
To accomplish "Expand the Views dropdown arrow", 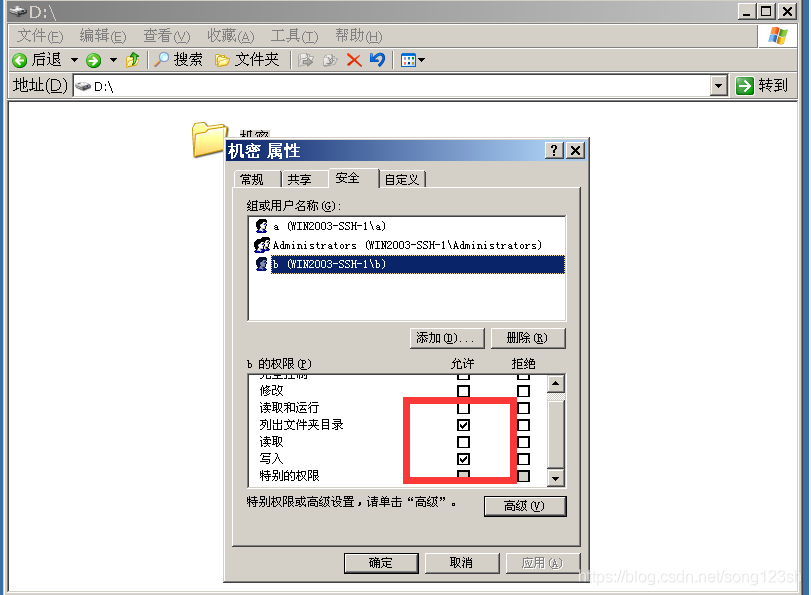I will pyautogui.click(x=422, y=61).
